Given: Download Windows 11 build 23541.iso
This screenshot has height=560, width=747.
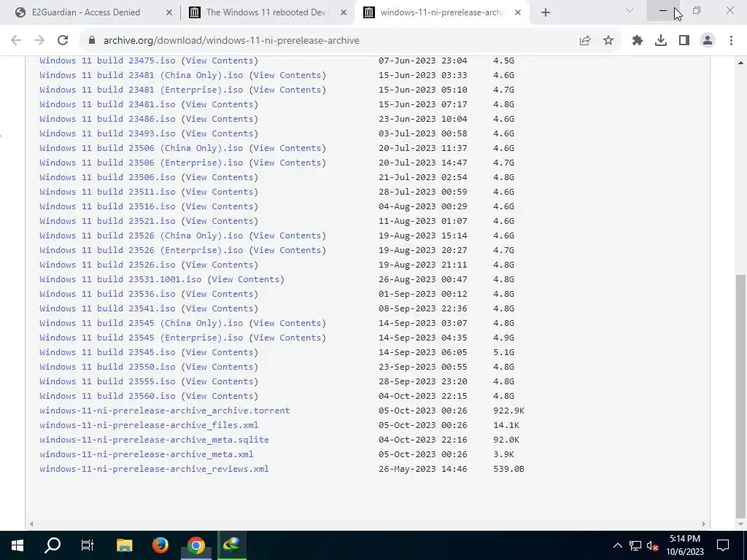Looking at the screenshot, I should pyautogui.click(x=107, y=308).
